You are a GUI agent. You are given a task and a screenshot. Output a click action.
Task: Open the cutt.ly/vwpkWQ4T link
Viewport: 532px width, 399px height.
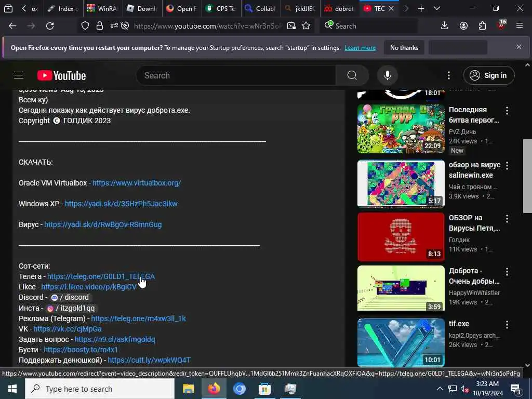(149, 360)
